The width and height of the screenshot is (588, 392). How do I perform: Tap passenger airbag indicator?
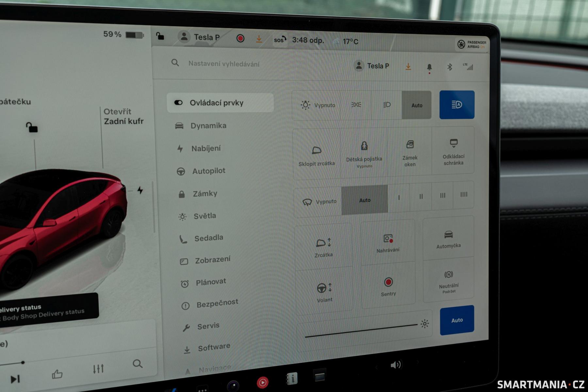coord(471,44)
